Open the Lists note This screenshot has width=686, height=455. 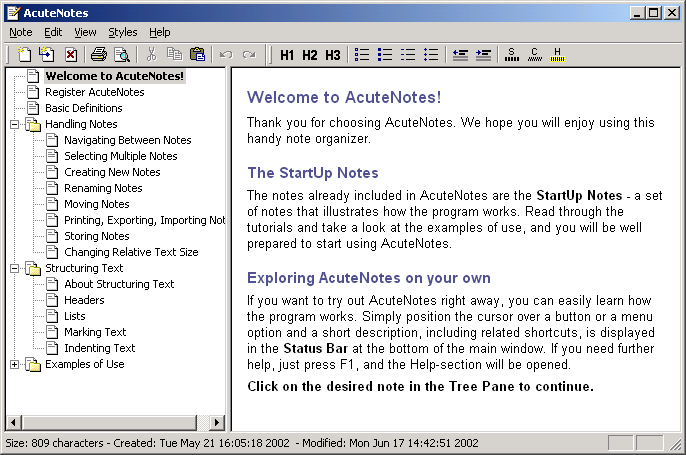pyautogui.click(x=74, y=316)
